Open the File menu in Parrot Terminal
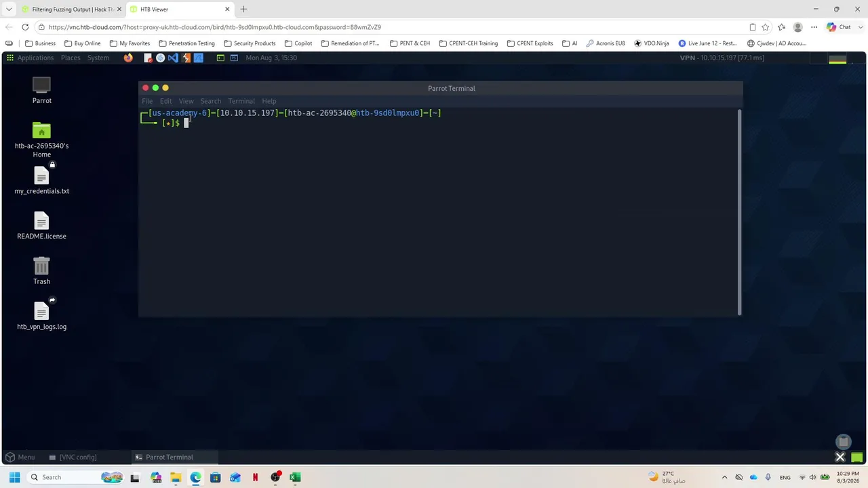Image resolution: width=868 pixels, height=488 pixels. 147,101
